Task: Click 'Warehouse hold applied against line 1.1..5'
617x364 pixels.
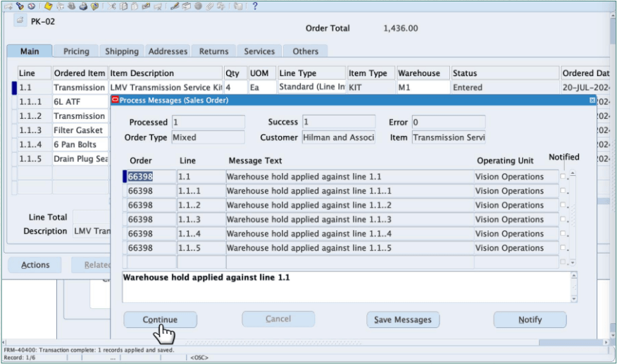Action: (x=309, y=248)
